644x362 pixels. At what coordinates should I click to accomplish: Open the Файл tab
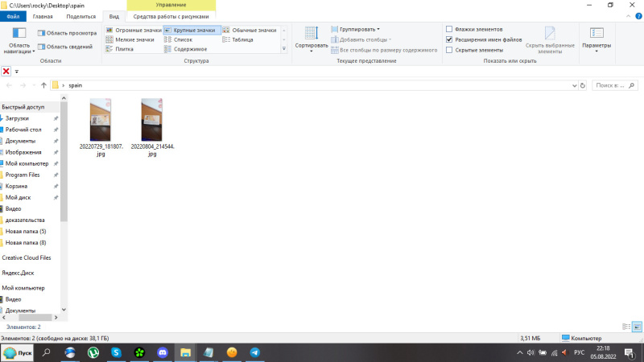tap(13, 16)
